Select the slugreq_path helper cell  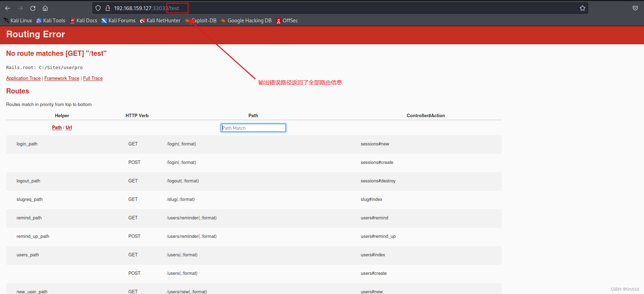(30, 199)
